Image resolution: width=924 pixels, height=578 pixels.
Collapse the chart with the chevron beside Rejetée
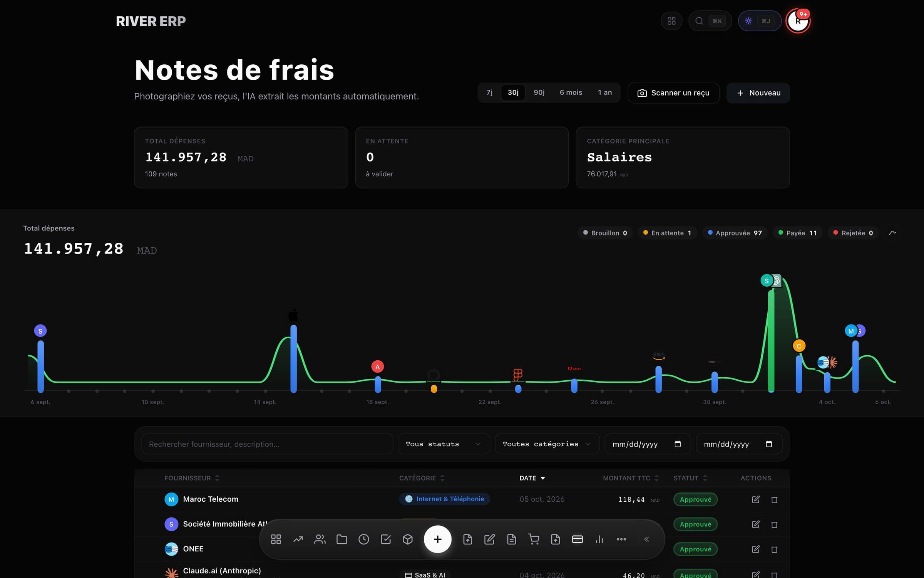(x=892, y=233)
